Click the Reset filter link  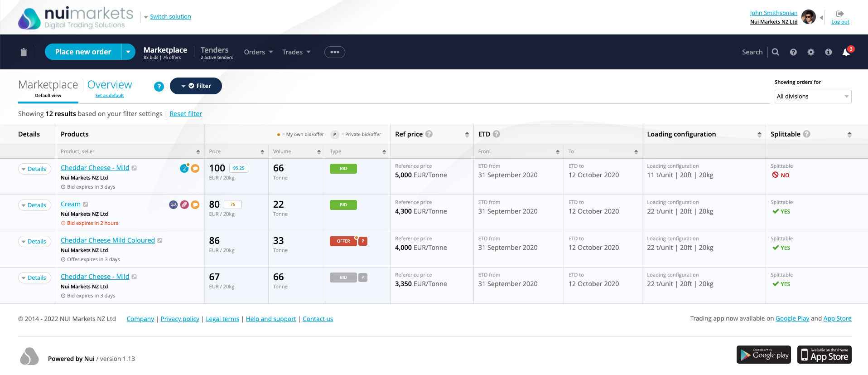pyautogui.click(x=186, y=114)
